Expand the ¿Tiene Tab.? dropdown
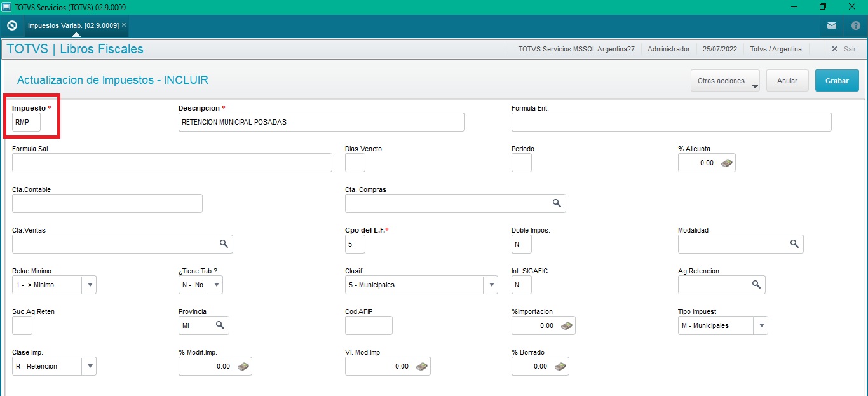Viewport: 868px width, 396px height. point(215,285)
